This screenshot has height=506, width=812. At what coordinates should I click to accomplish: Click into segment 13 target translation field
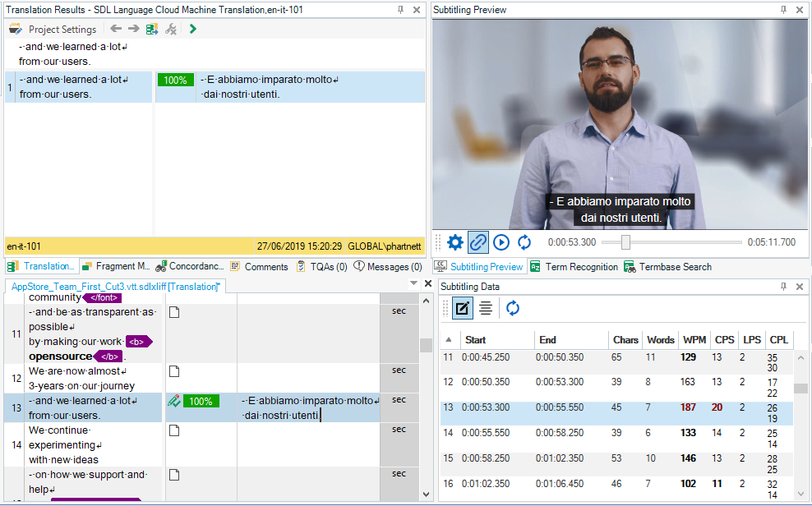[310, 407]
